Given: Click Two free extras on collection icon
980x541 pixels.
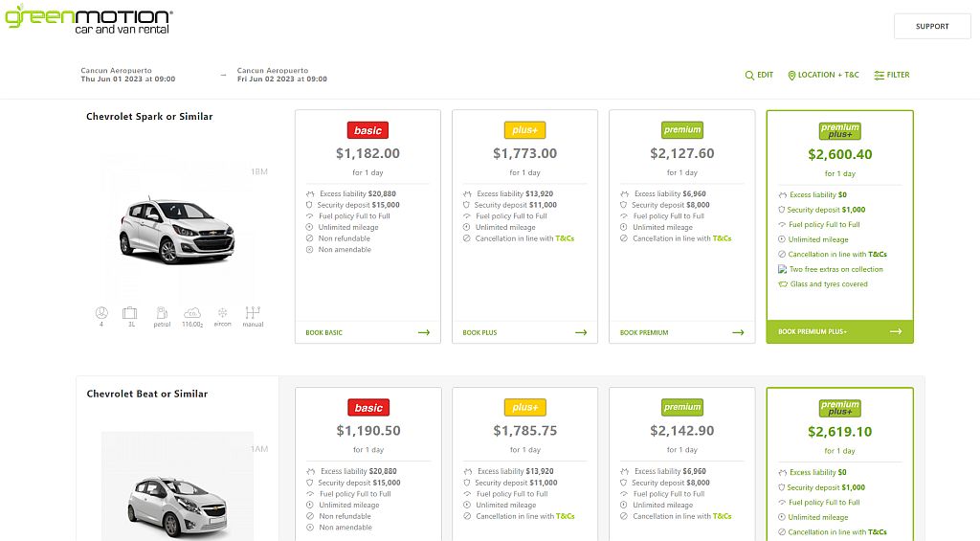Looking at the screenshot, I should click(x=782, y=270).
